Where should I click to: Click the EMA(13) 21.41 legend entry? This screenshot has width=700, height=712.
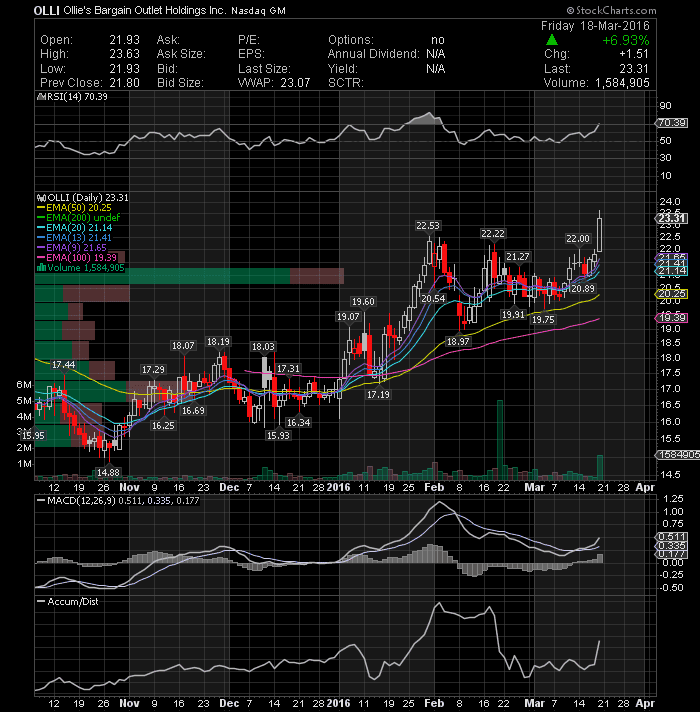(x=75, y=238)
